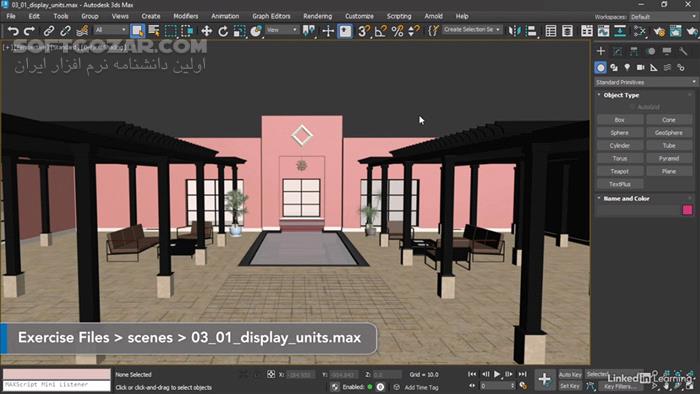Open the Rendered Frame Window icon

click(675, 31)
